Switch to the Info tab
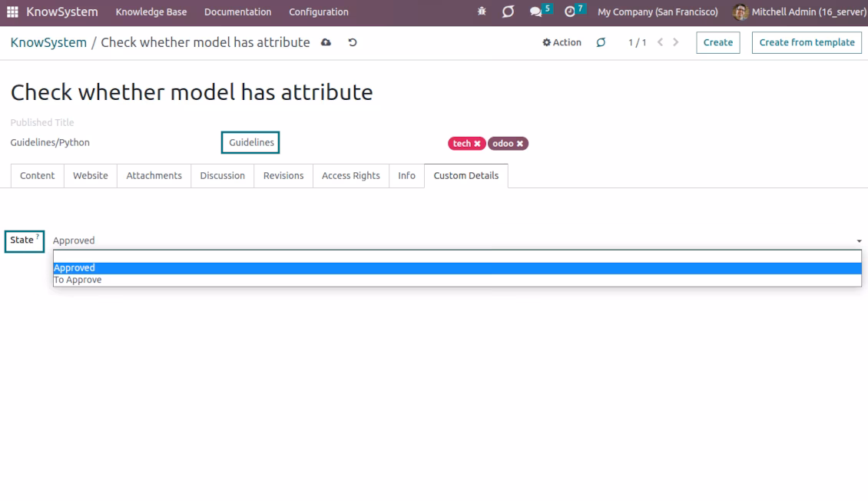This screenshot has width=868, height=501. click(406, 175)
